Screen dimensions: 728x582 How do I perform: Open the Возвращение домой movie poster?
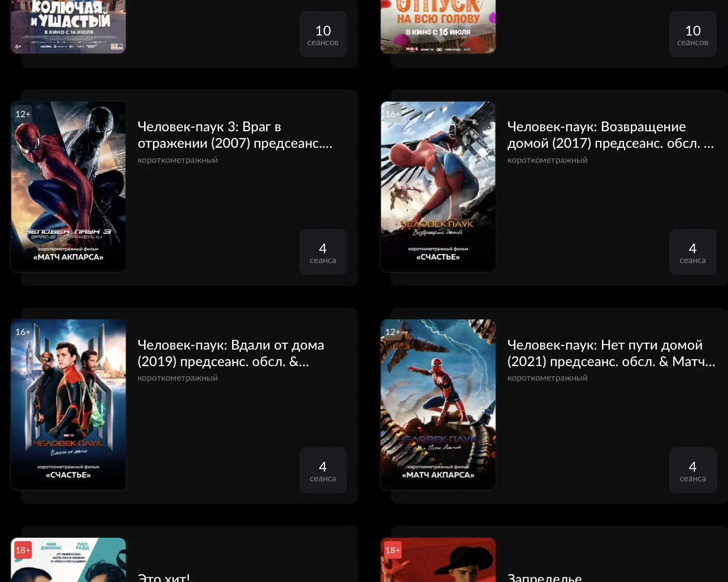(x=438, y=187)
